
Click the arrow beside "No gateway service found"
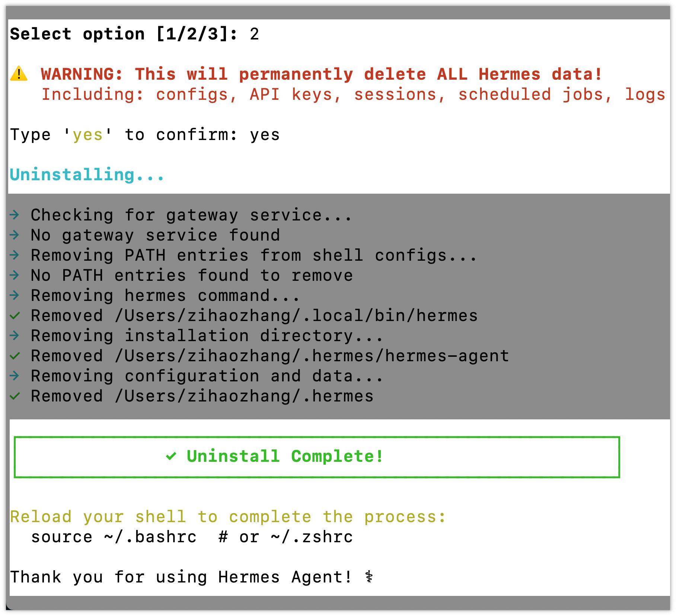(15, 235)
